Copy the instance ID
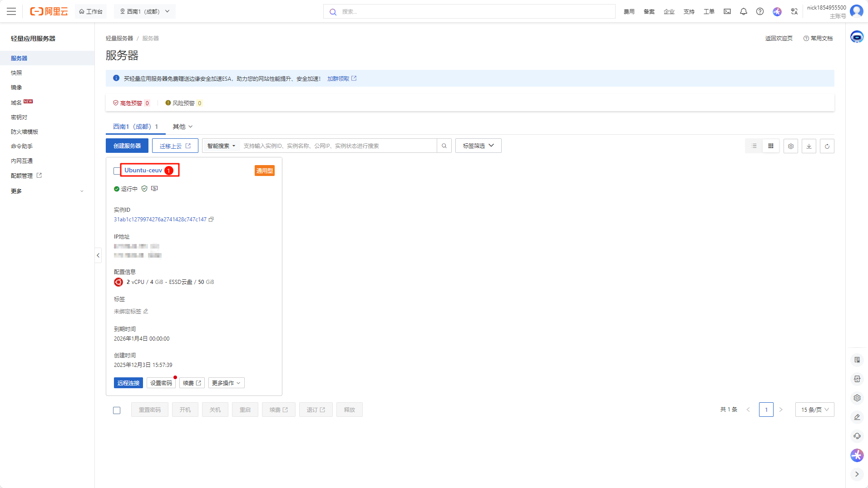The height and width of the screenshot is (488, 868). (211, 220)
